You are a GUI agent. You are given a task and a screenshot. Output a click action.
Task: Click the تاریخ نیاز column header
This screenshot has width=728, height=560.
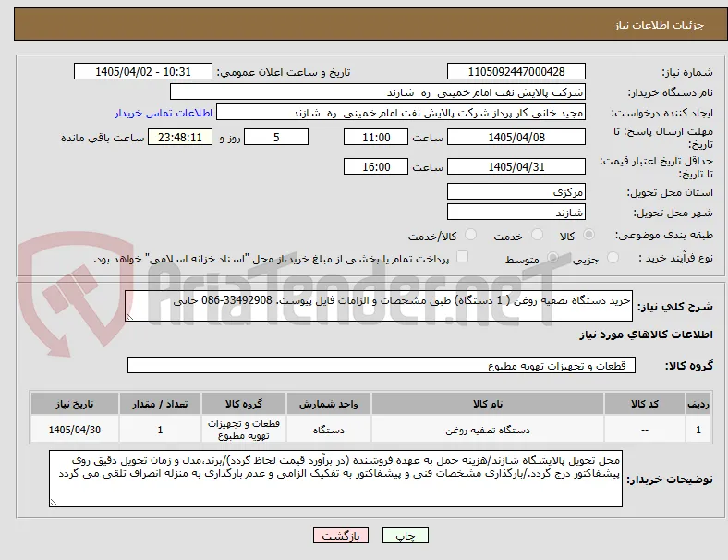(75, 404)
